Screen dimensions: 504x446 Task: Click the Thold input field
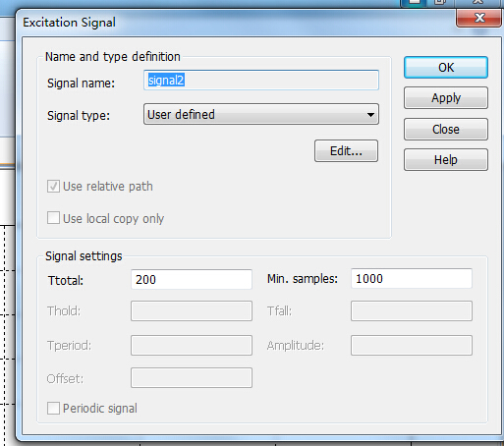(x=192, y=311)
